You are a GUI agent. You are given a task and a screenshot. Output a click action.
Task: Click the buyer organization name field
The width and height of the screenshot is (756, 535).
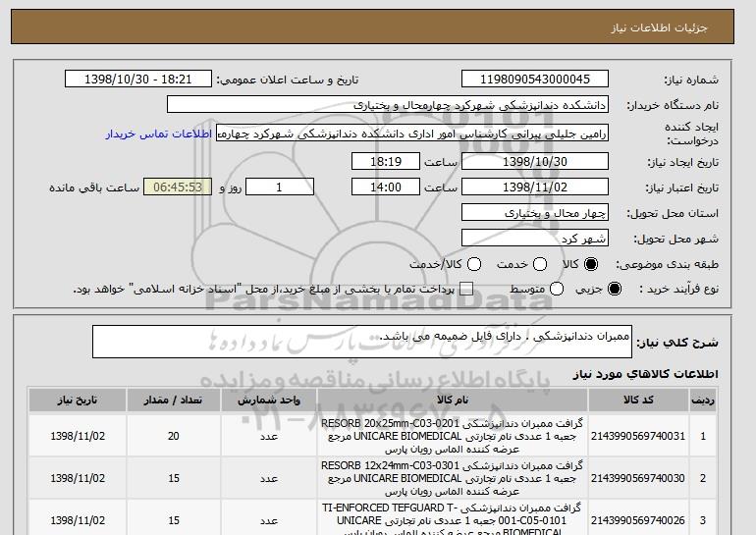(x=388, y=105)
